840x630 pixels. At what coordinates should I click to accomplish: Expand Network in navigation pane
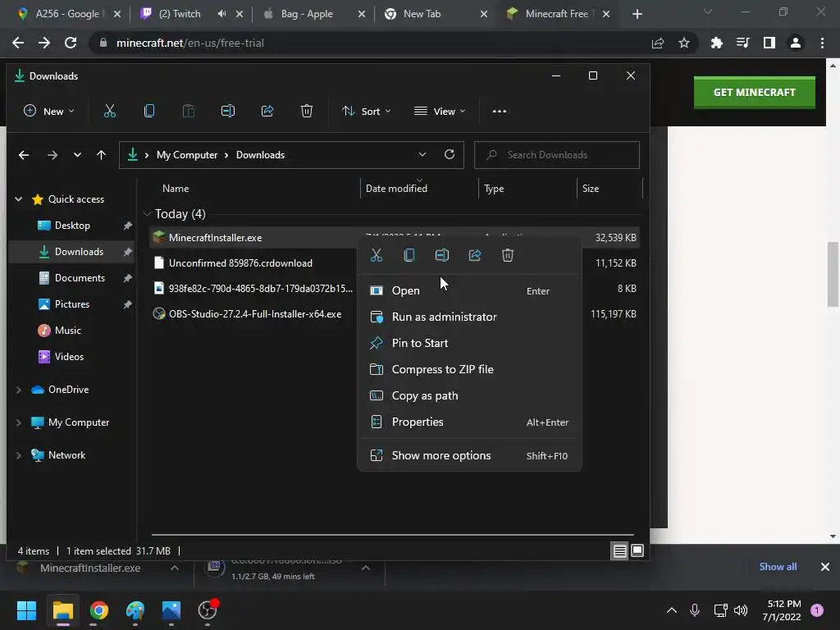[x=19, y=454]
